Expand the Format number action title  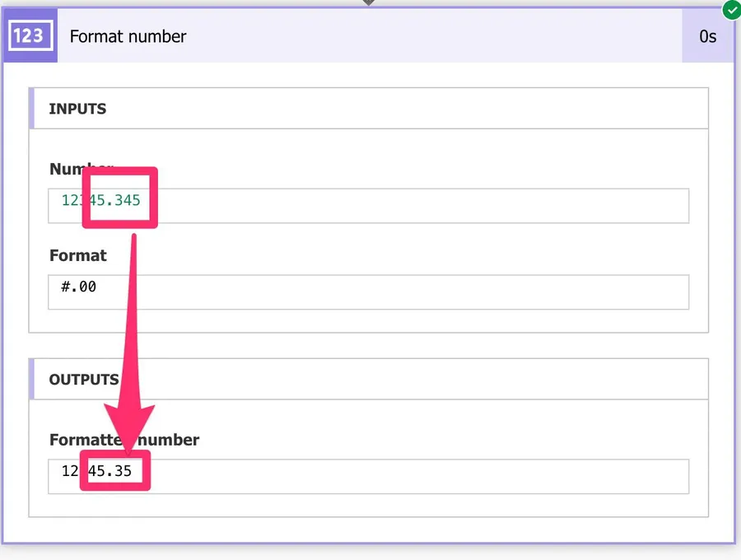(x=128, y=36)
